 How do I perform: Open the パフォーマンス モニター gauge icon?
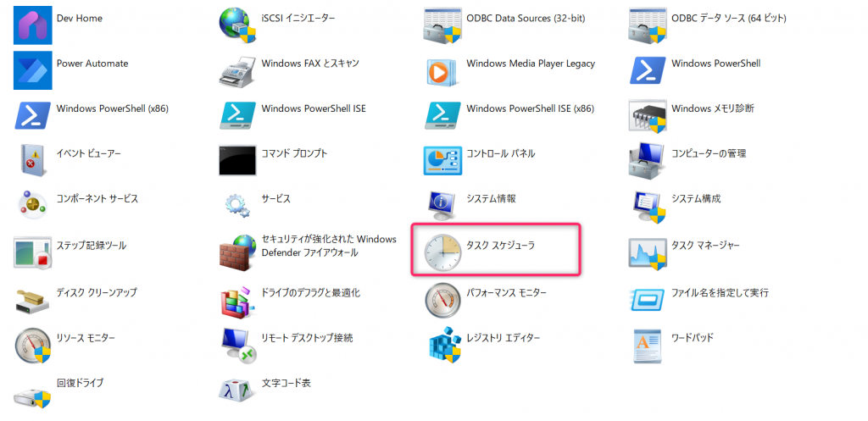coord(442,299)
